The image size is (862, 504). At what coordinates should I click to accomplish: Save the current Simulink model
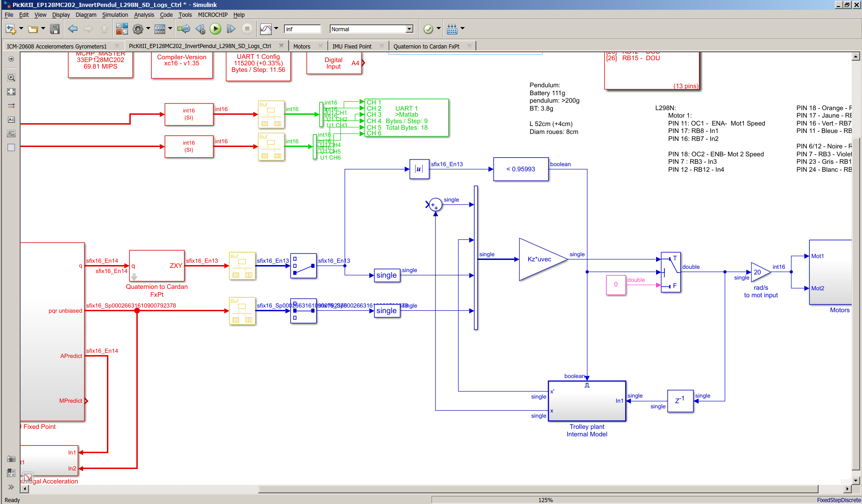55,28
